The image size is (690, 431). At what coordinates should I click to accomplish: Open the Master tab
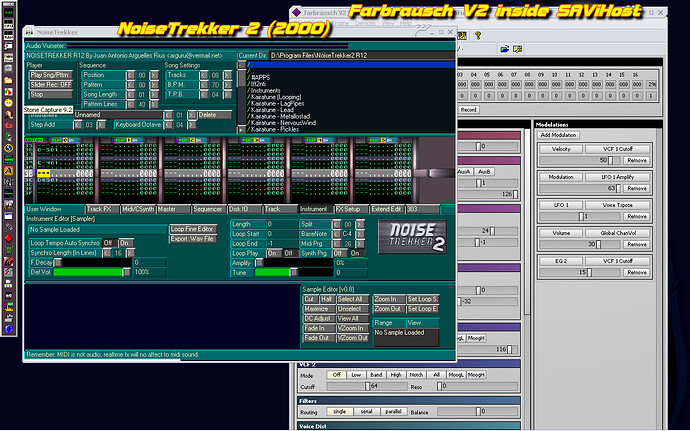[x=174, y=209]
